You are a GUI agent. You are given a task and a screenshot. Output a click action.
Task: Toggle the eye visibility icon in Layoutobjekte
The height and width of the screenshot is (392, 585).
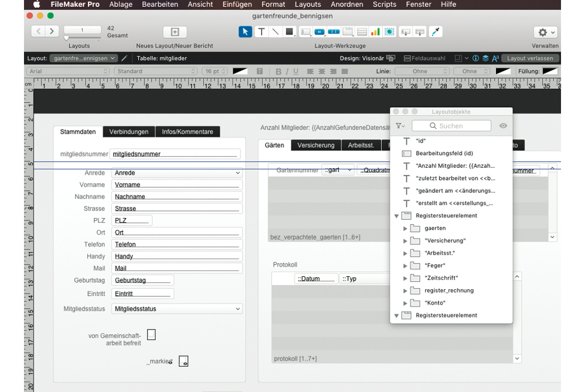[x=503, y=126]
